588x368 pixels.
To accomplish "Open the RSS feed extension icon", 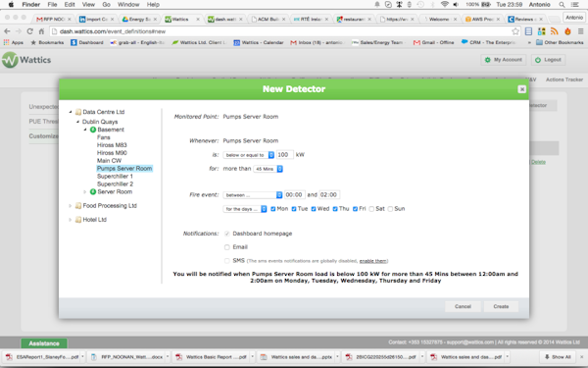I will pos(555,31).
